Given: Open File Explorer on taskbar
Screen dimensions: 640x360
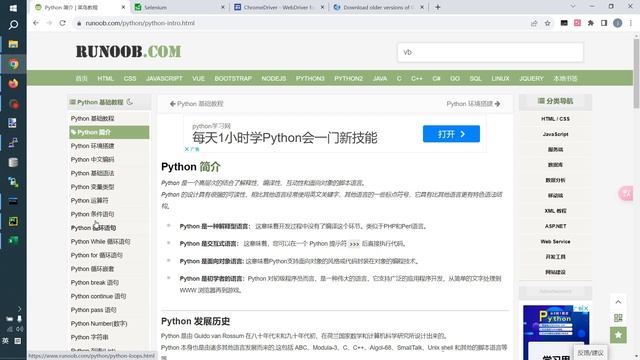Looking at the screenshot, I should tap(13, 44).
